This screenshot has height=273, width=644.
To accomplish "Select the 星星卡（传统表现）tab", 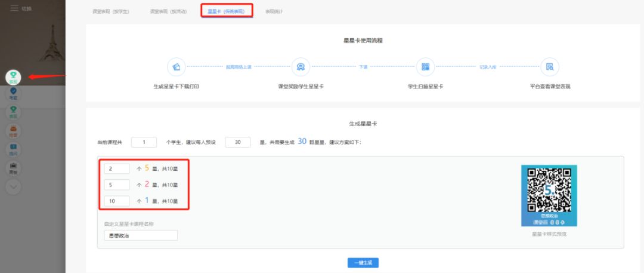I will coord(227,11).
